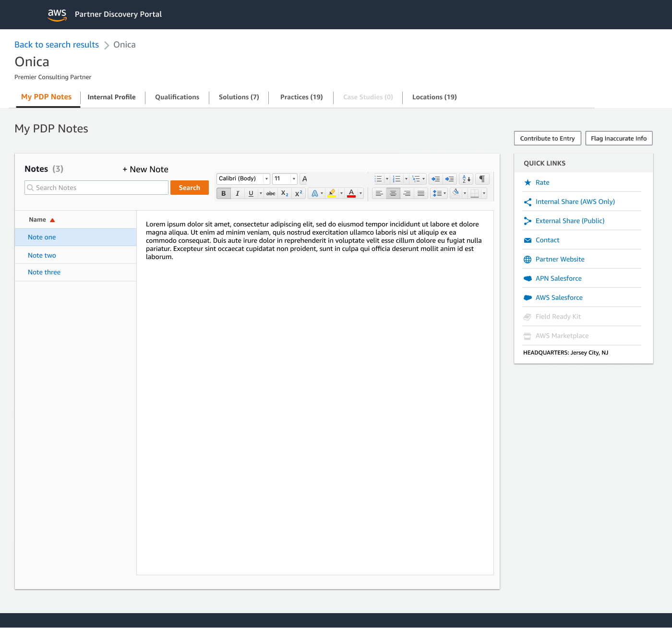The image size is (672, 628).
Task: Center align the text
Action: (393, 193)
